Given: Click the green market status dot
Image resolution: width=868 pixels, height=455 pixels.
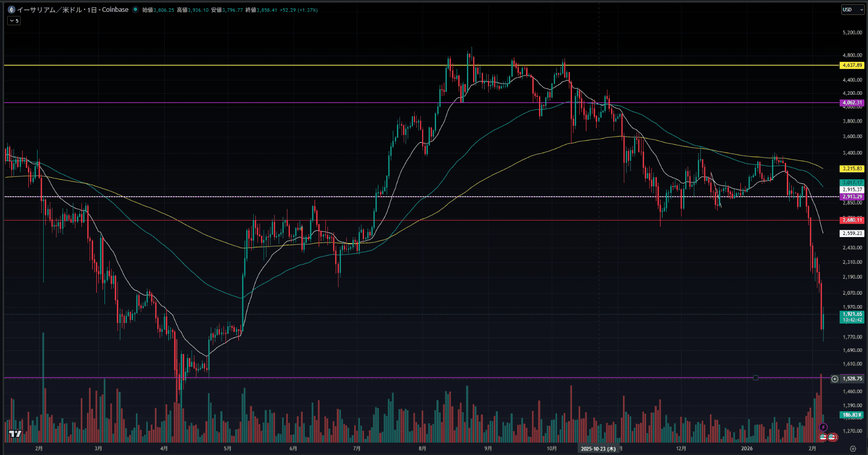Looking at the screenshot, I should (x=135, y=10).
